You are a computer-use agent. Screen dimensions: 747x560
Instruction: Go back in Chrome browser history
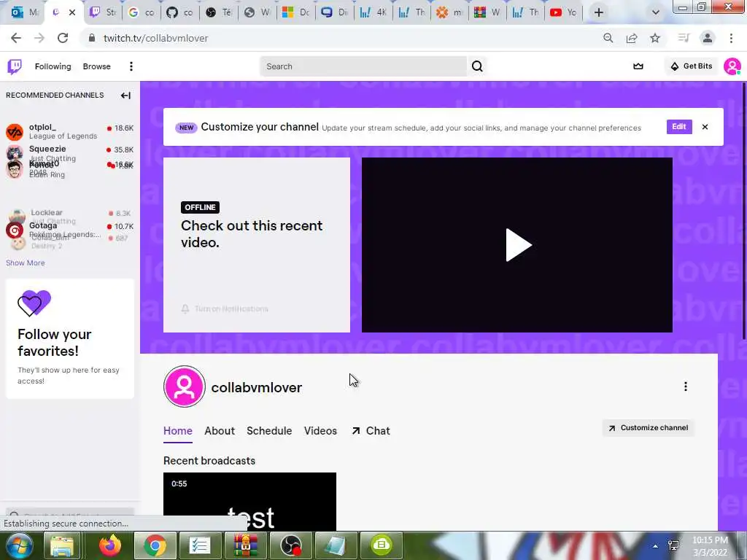click(x=16, y=38)
